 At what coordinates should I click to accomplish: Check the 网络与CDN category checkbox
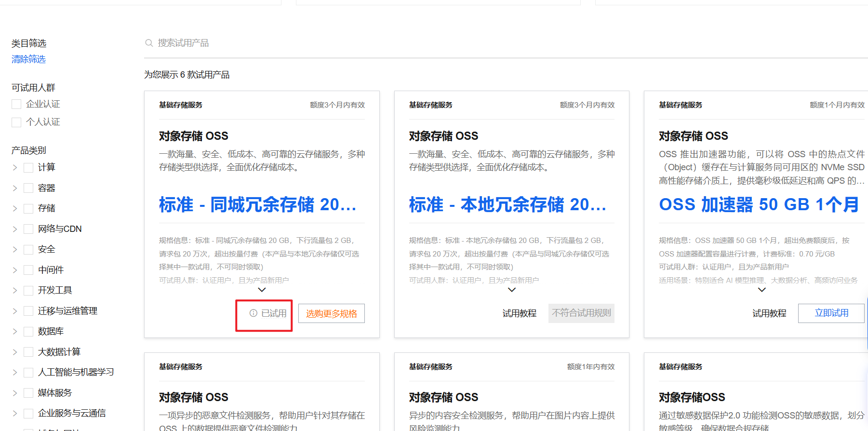(x=28, y=229)
